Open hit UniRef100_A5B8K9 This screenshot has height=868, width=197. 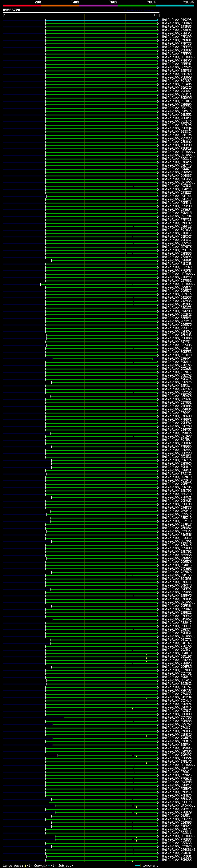pyautogui.click(x=177, y=78)
